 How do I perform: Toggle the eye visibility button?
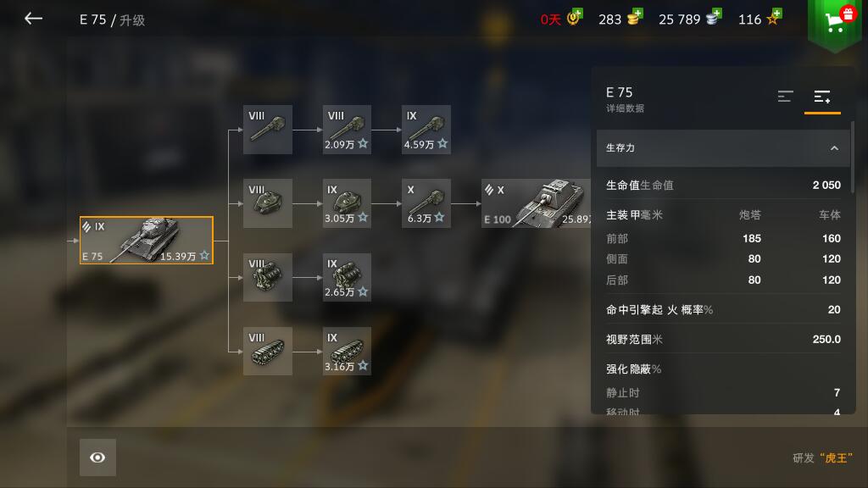[x=97, y=457]
